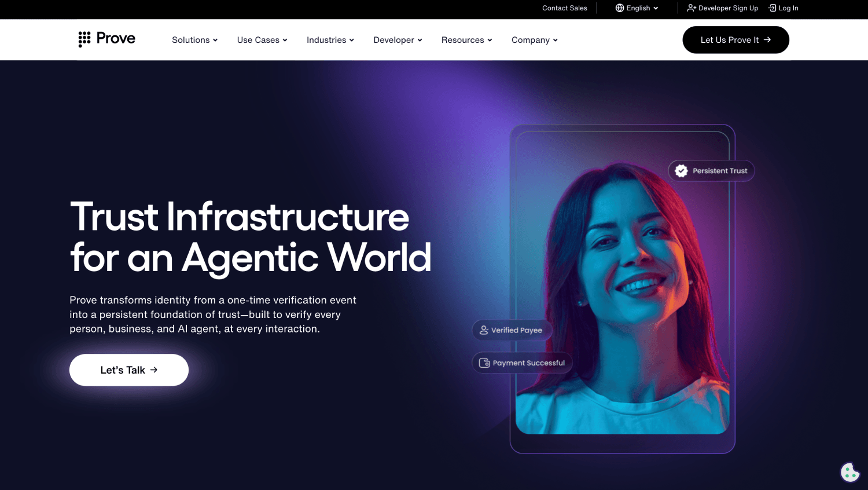Click the Persistent Trust label text
The image size is (868, 490).
[720, 171]
